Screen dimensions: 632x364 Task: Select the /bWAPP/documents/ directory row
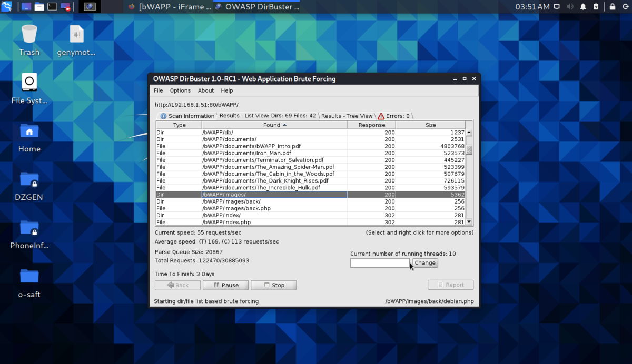(311, 139)
